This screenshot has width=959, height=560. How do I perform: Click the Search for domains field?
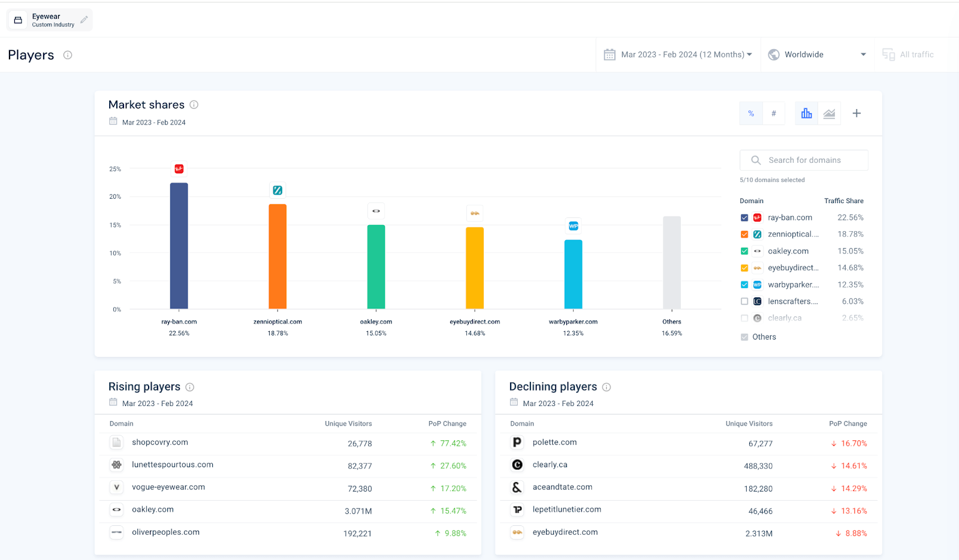pyautogui.click(x=804, y=161)
